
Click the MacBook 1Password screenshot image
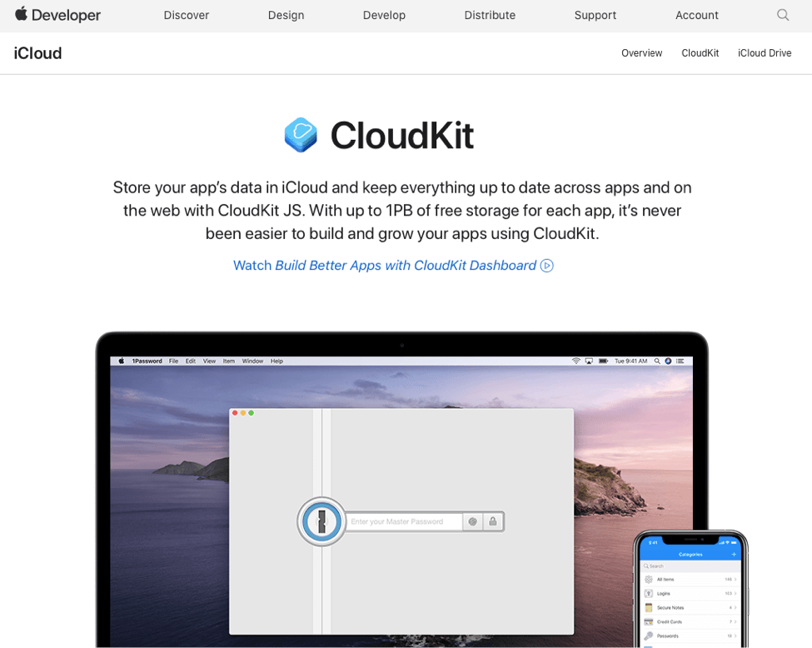click(x=402, y=490)
